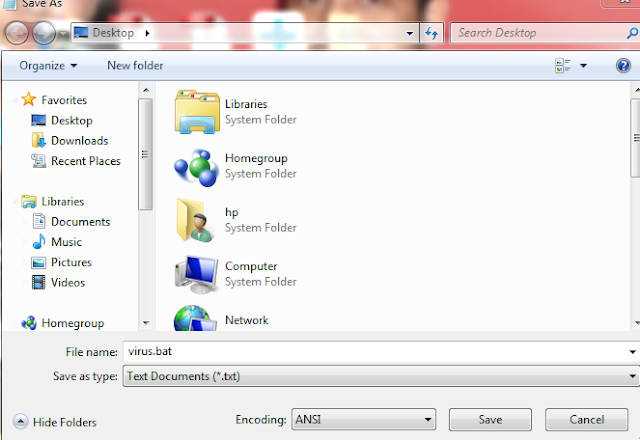Click the Libraries folder icon in file list

coord(197,112)
